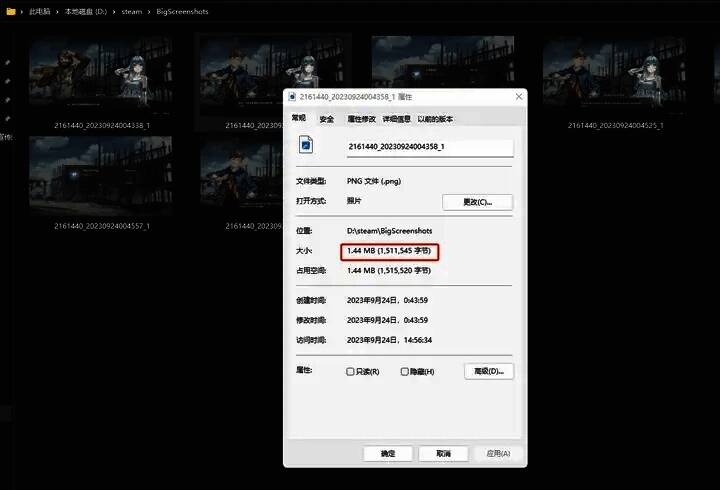
Task: Tick the 隐藏(H) hidden checkbox
Action: [x=405, y=371]
